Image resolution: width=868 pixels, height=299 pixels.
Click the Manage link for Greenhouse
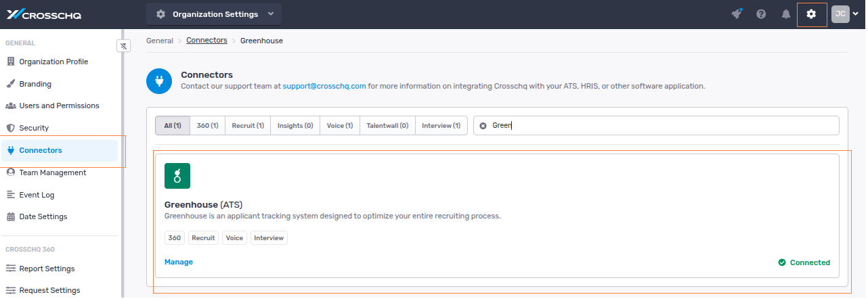pyautogui.click(x=179, y=262)
